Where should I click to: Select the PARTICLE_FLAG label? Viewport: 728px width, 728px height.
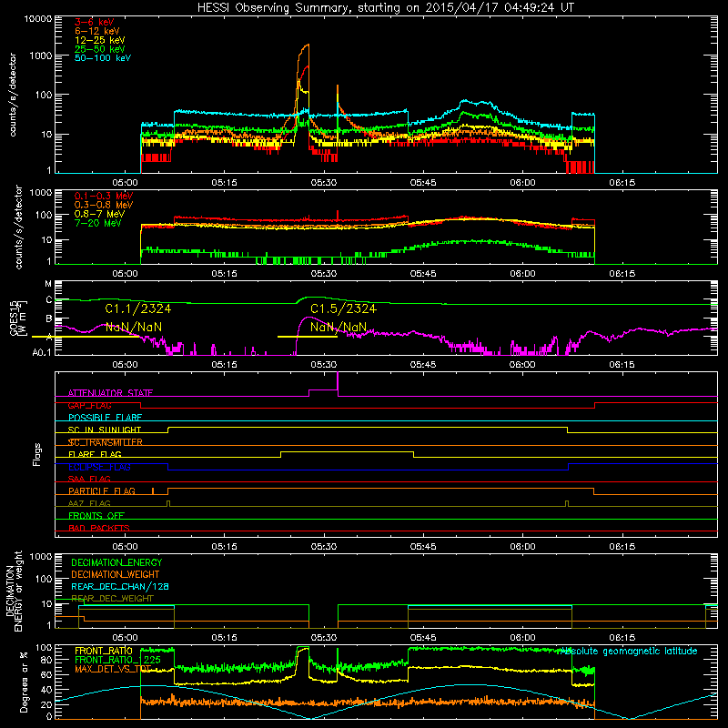click(x=102, y=491)
